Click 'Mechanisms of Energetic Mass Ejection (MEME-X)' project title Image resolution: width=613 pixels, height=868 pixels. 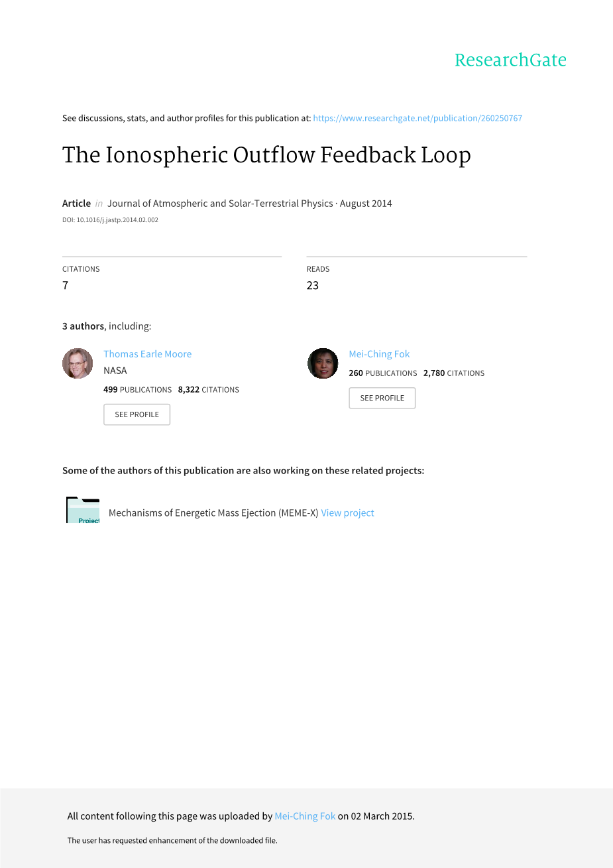coord(213,513)
